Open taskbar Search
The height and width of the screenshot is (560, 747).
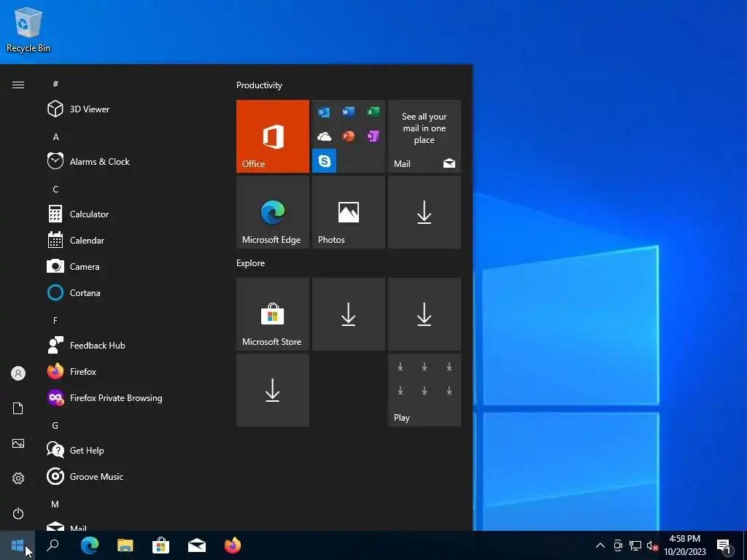click(53, 545)
